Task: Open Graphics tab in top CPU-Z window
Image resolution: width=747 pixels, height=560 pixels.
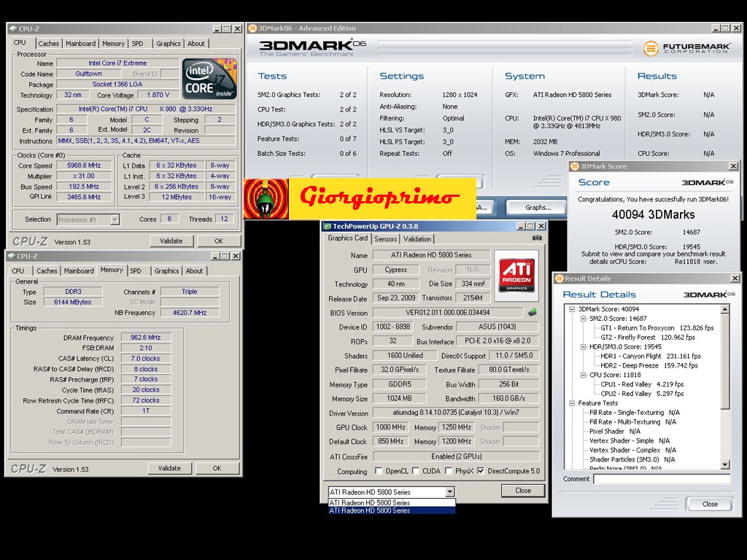Action: pos(169,43)
